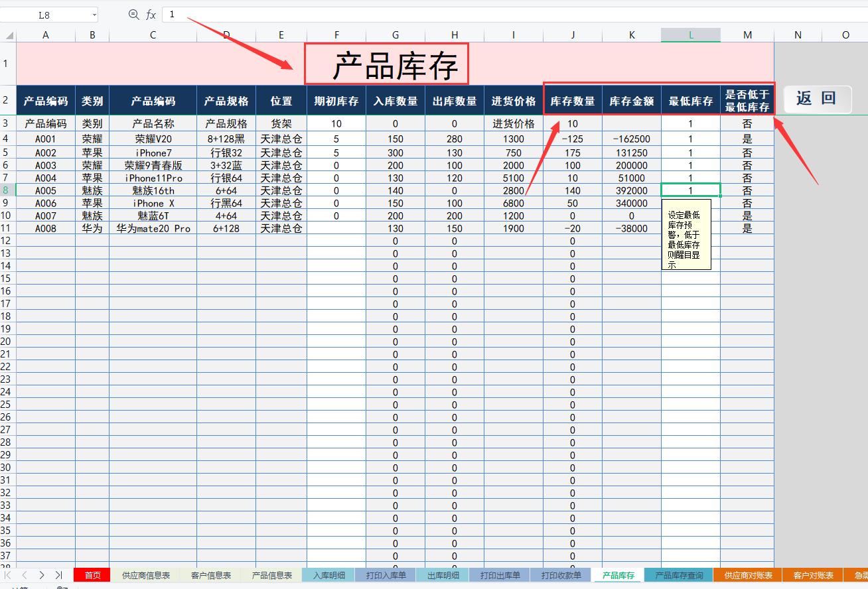This screenshot has height=589, width=868.
Task: Click the select-all corner triangle
Action: 9,35
